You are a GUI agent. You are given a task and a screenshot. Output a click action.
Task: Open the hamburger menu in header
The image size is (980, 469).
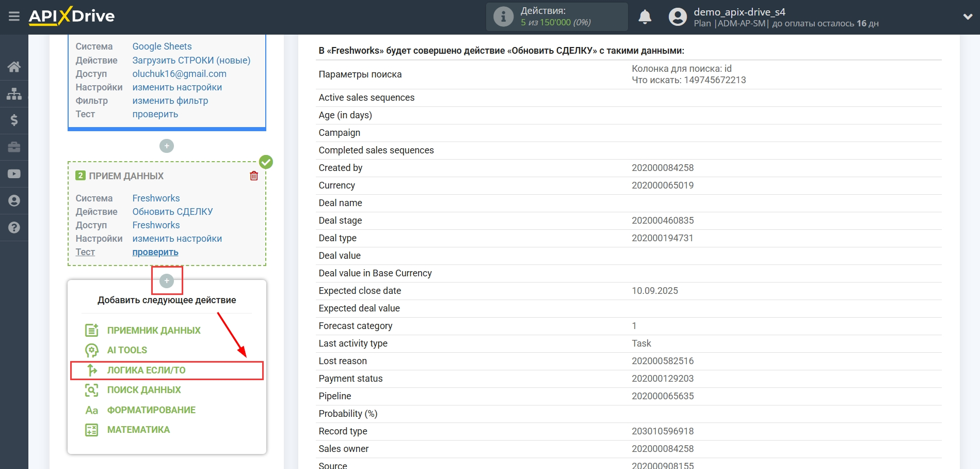click(14, 17)
